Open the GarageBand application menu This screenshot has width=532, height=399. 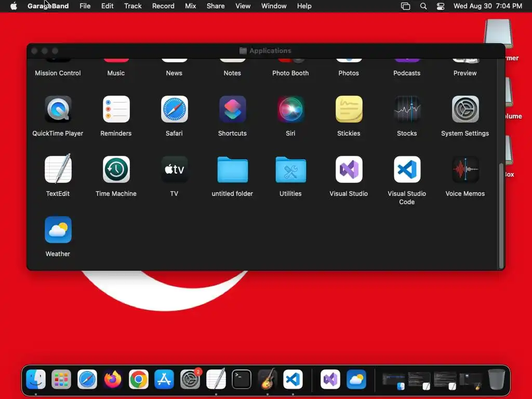(x=48, y=6)
